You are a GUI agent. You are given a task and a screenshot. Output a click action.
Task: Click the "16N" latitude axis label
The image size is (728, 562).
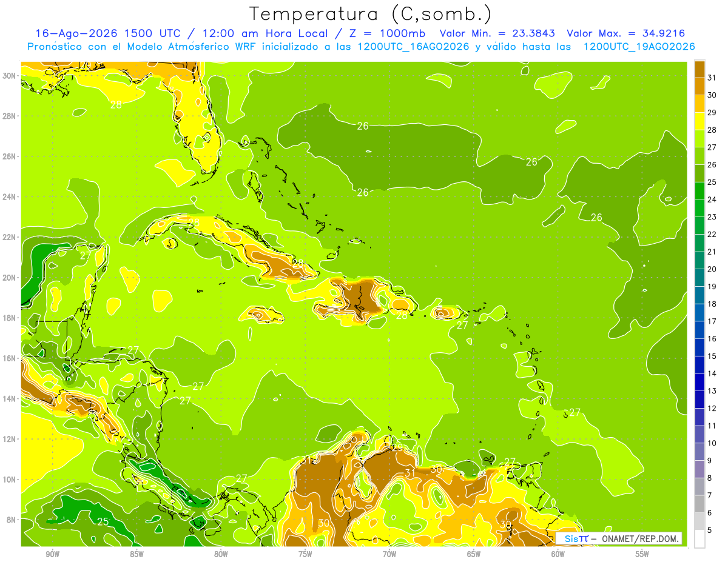coord(9,358)
